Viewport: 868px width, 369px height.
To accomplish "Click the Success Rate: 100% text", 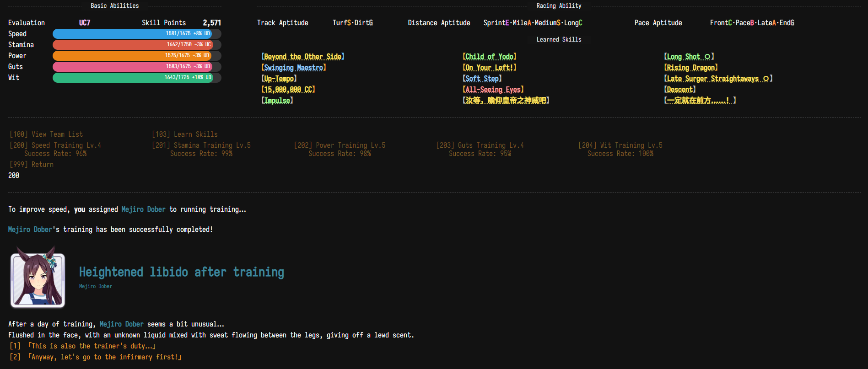I will [x=620, y=154].
